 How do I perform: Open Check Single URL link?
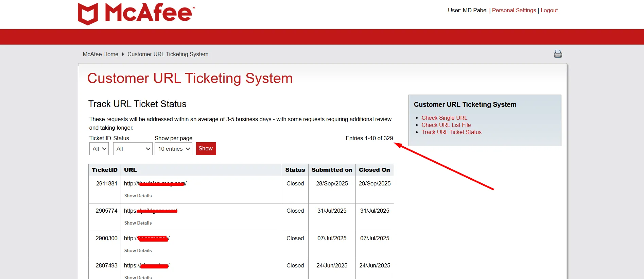click(x=444, y=118)
